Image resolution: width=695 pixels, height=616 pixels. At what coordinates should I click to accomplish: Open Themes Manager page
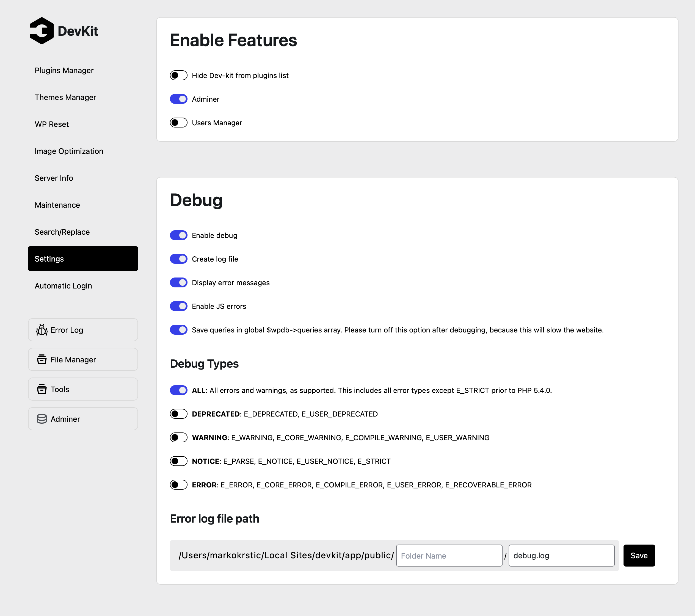click(83, 97)
